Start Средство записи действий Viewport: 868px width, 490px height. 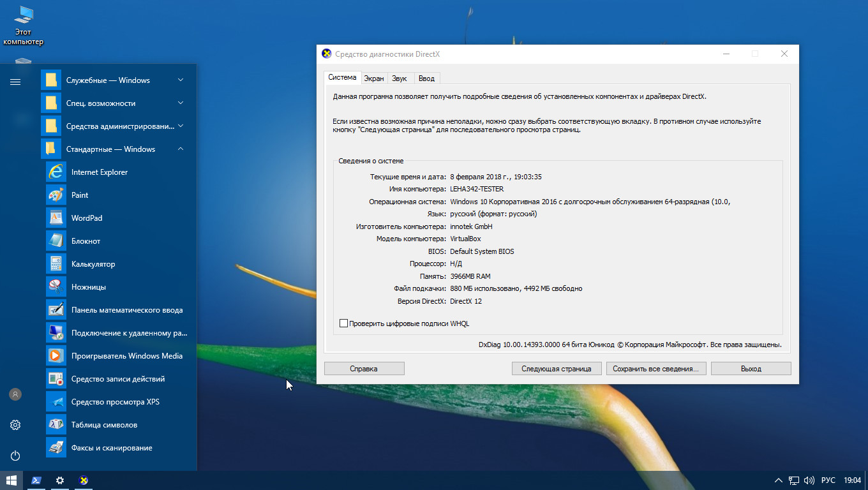tap(118, 379)
